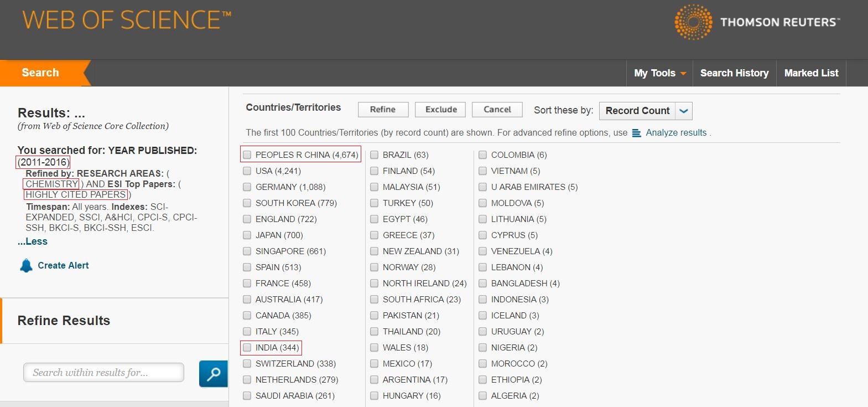Check the PEOPLES R CHINA checkbox

[247, 155]
